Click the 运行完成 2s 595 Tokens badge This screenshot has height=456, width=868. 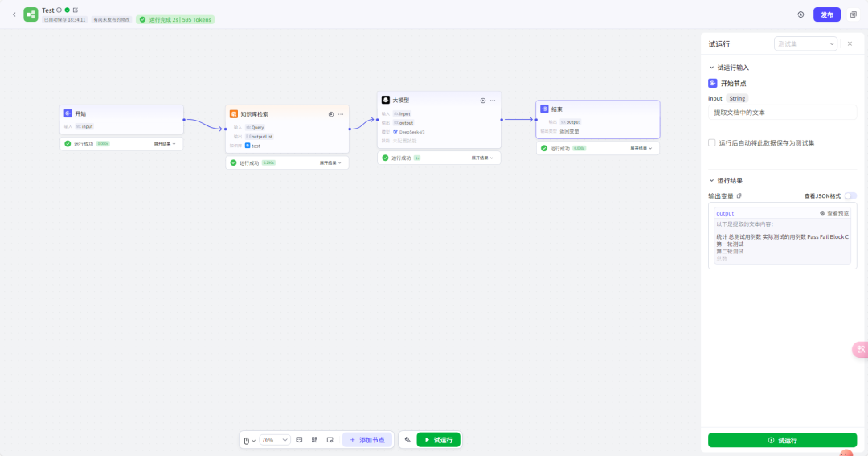(175, 19)
